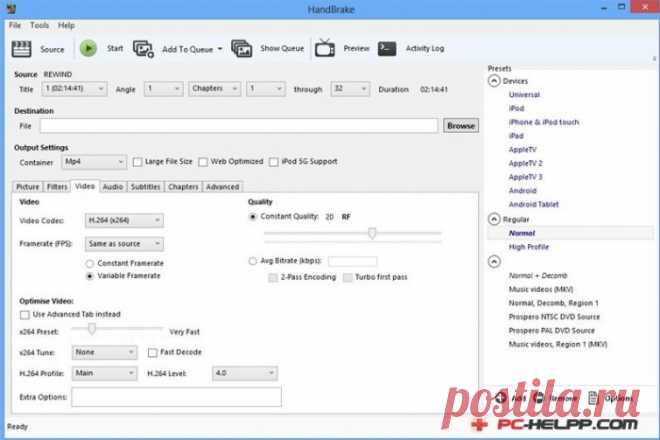This screenshot has width=660, height=440.
Task: Open the x264 Tune dropdown
Action: click(104, 352)
